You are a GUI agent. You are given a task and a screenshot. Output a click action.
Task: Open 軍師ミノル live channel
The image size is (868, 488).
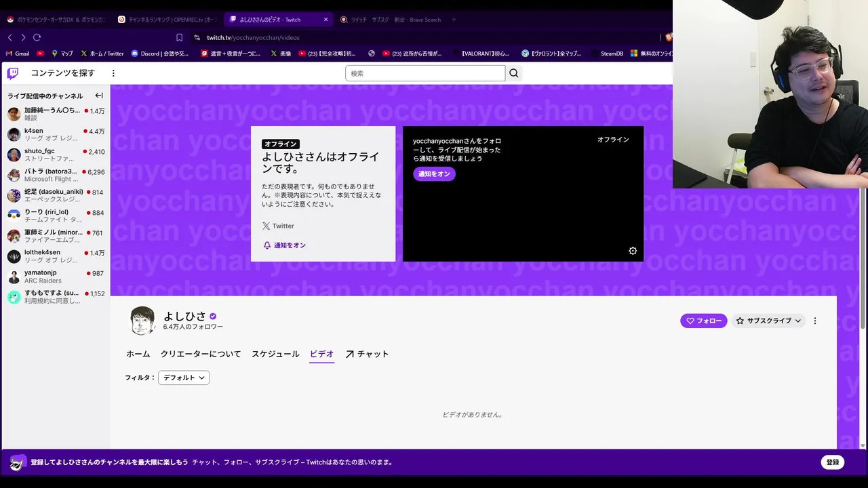[x=56, y=236]
